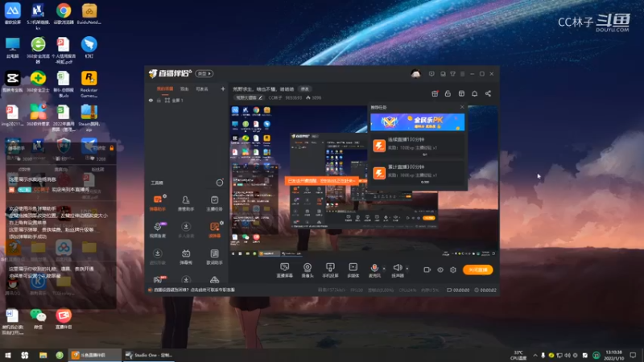The width and height of the screenshot is (644, 362).
Task: Open the store icon in header
Action: [x=461, y=93]
